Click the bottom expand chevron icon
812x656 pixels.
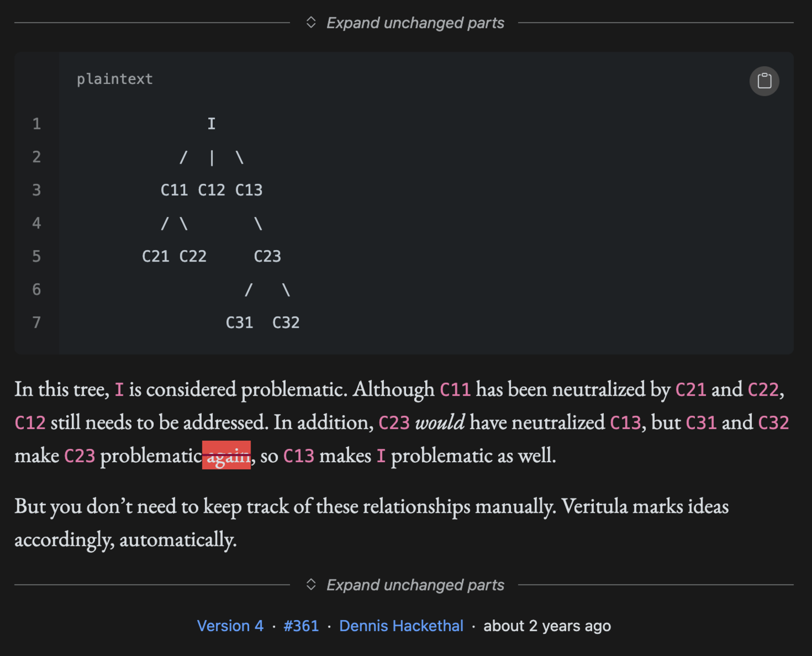pos(311,585)
